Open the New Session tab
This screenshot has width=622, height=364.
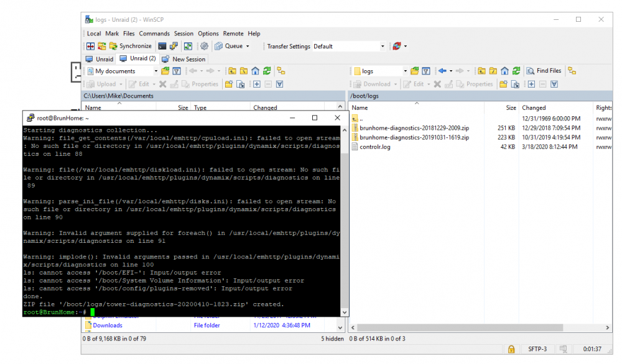coord(183,59)
